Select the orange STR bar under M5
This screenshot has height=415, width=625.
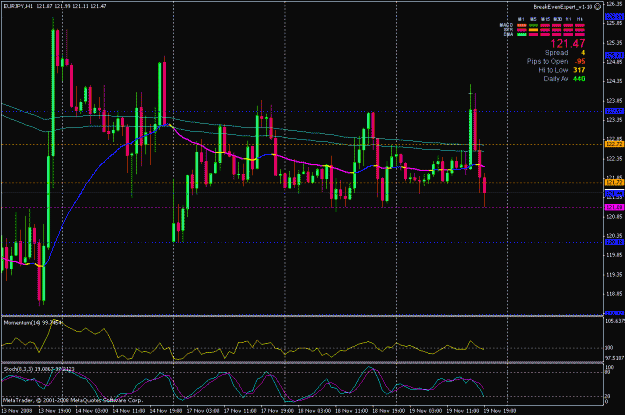tap(533, 30)
